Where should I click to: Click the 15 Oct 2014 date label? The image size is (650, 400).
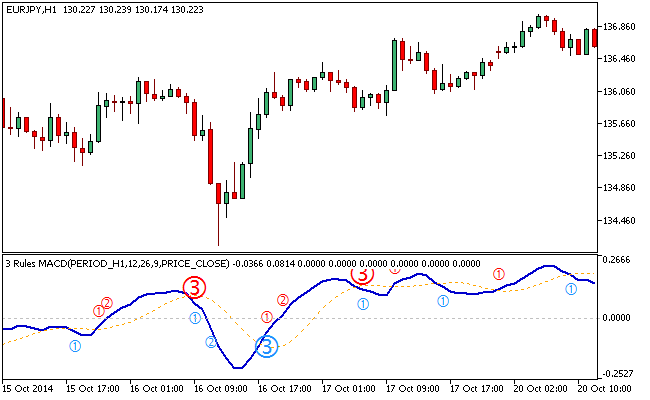pyautogui.click(x=29, y=387)
